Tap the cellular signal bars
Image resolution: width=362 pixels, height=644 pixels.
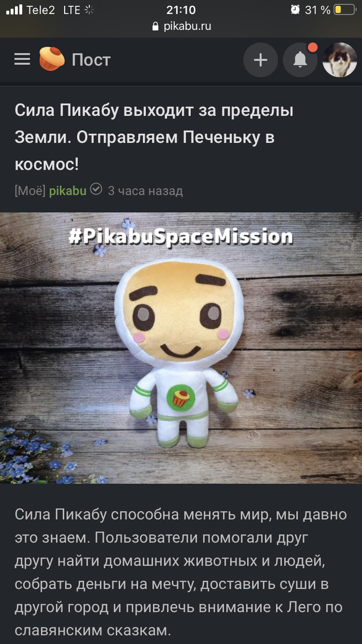pyautogui.click(x=14, y=9)
